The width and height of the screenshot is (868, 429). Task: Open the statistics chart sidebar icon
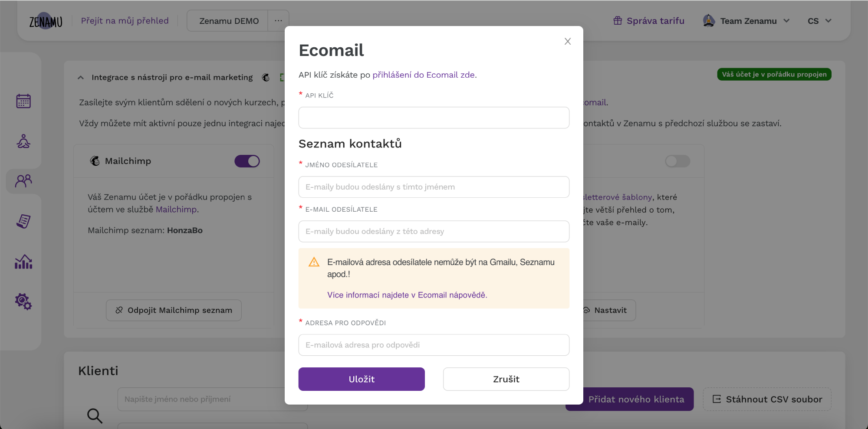pos(23,262)
